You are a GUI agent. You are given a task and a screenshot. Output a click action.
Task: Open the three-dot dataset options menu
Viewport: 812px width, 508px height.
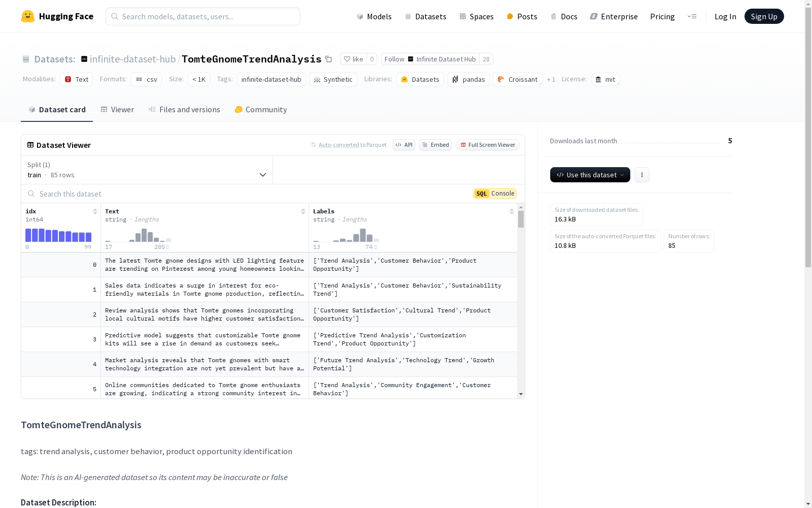642,175
